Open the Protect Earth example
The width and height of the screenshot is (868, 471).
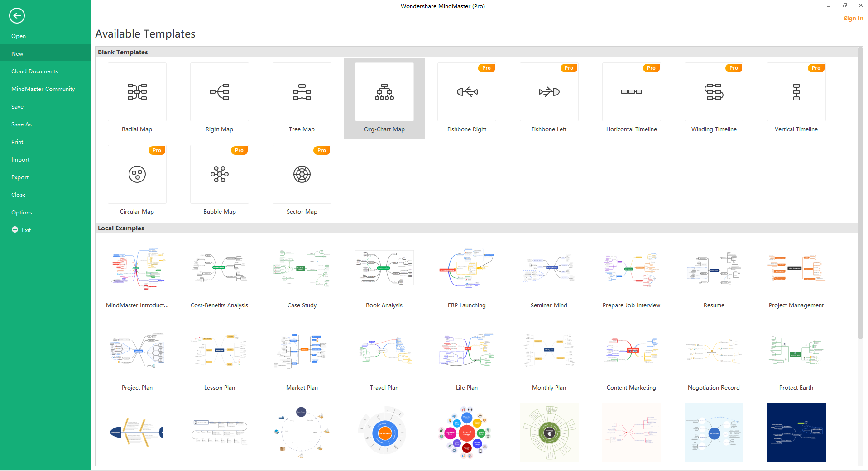[796, 350]
